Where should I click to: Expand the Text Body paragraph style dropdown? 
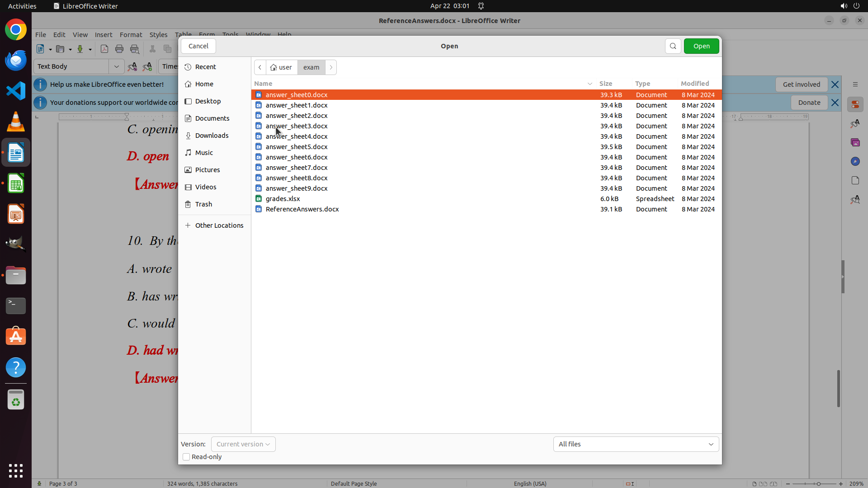pos(117,66)
